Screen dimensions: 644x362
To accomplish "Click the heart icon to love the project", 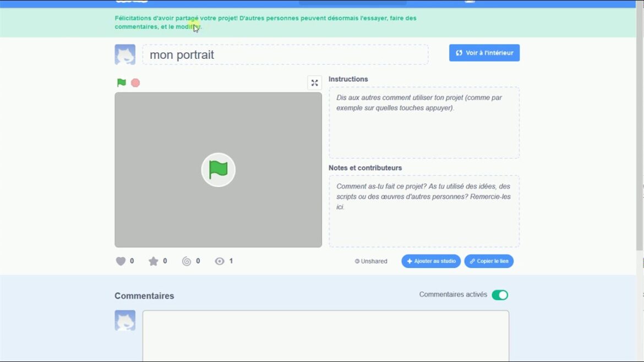I will click(x=121, y=261).
